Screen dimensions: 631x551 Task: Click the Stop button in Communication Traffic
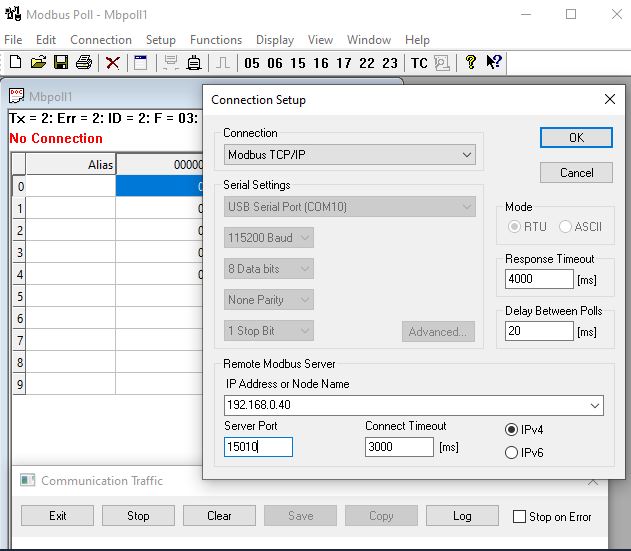(x=138, y=516)
